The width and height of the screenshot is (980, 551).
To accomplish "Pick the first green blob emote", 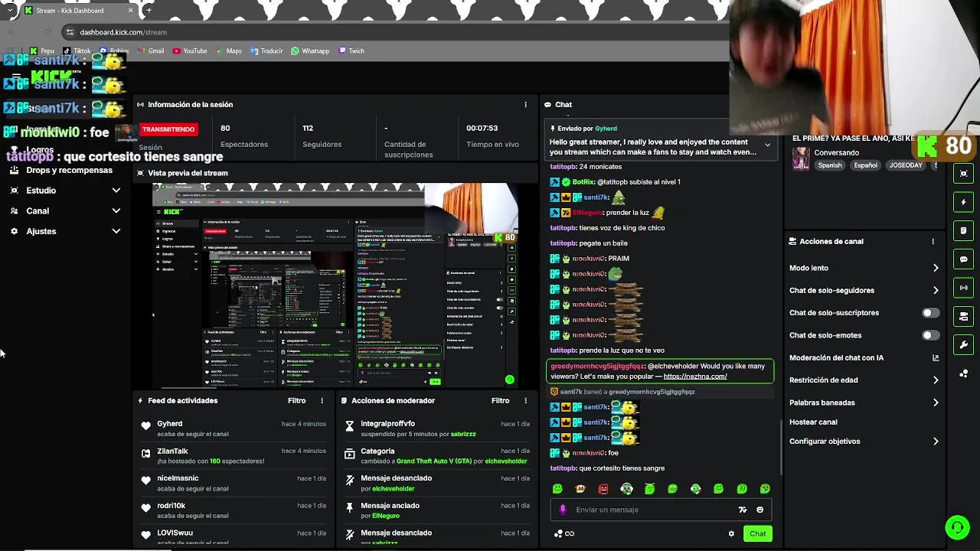I will click(557, 489).
